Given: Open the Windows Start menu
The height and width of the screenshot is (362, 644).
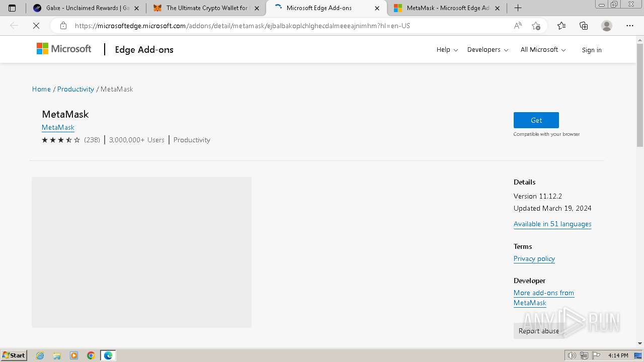Looking at the screenshot, I should coord(14,355).
